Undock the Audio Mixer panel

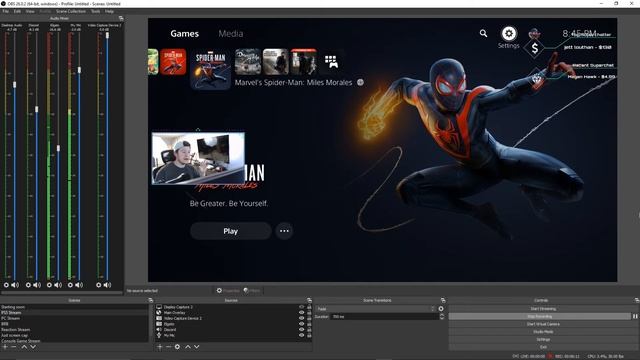click(121, 18)
